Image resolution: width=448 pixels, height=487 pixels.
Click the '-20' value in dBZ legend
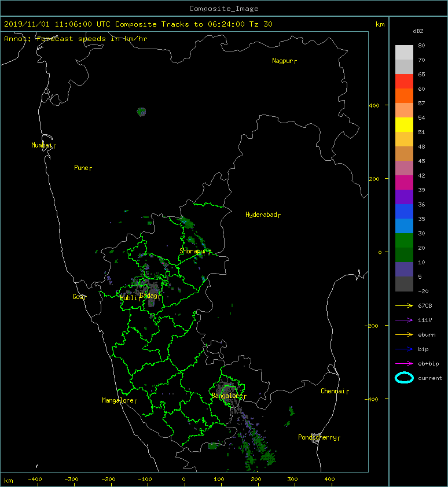(x=423, y=292)
